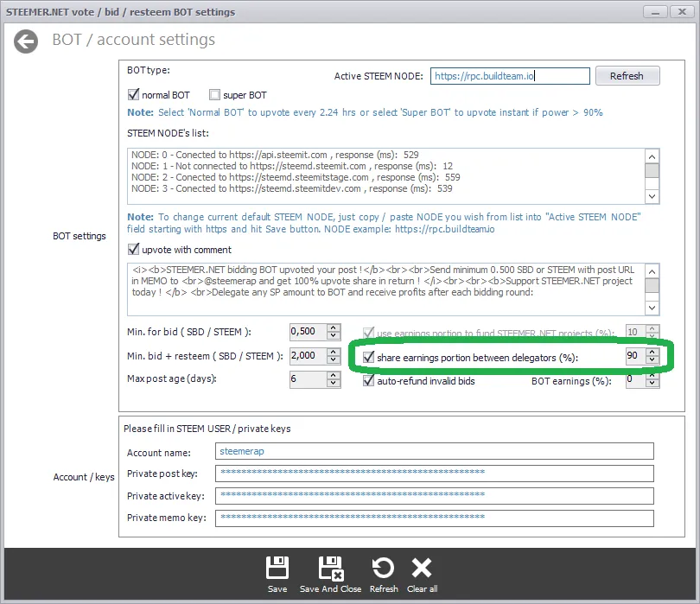Click the disabled fund STEEMER.NET projects checkbox
700x604 pixels.
(x=368, y=333)
